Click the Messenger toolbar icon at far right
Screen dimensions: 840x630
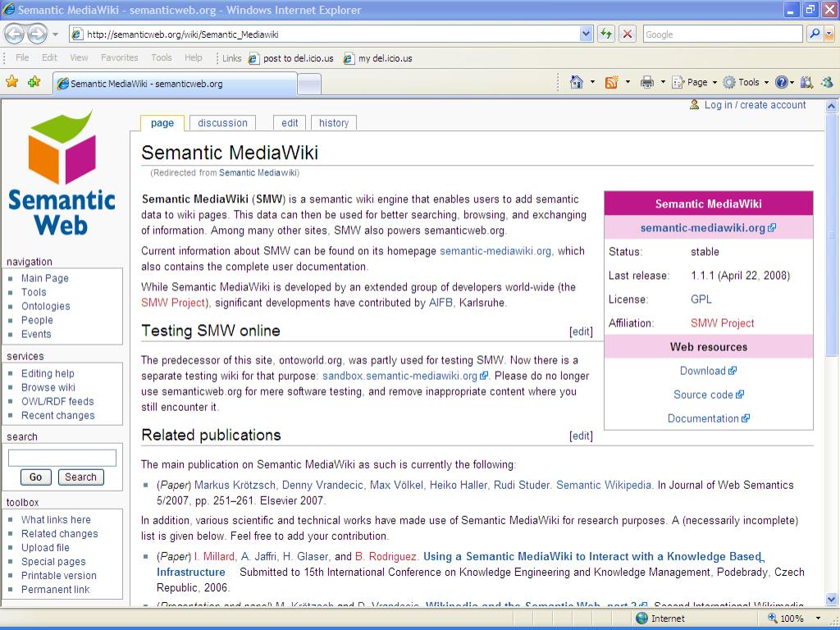tap(827, 82)
